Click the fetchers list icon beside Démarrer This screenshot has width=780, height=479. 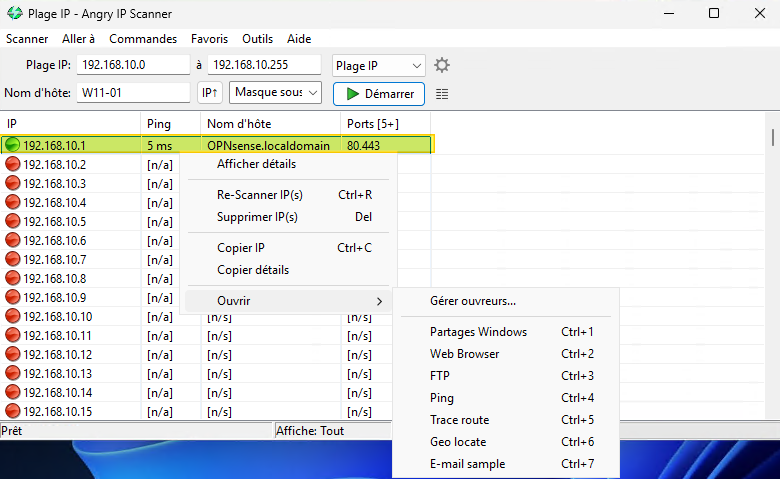(442, 93)
